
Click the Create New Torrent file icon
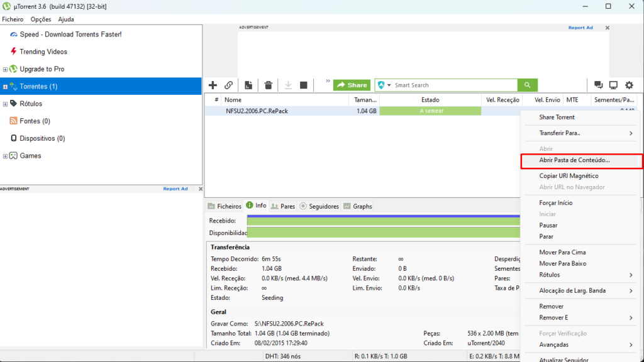(248, 85)
